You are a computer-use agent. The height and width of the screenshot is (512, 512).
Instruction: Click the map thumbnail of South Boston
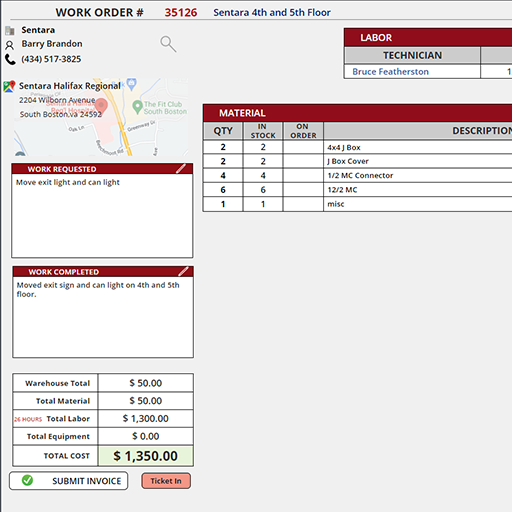pyautogui.click(x=101, y=117)
